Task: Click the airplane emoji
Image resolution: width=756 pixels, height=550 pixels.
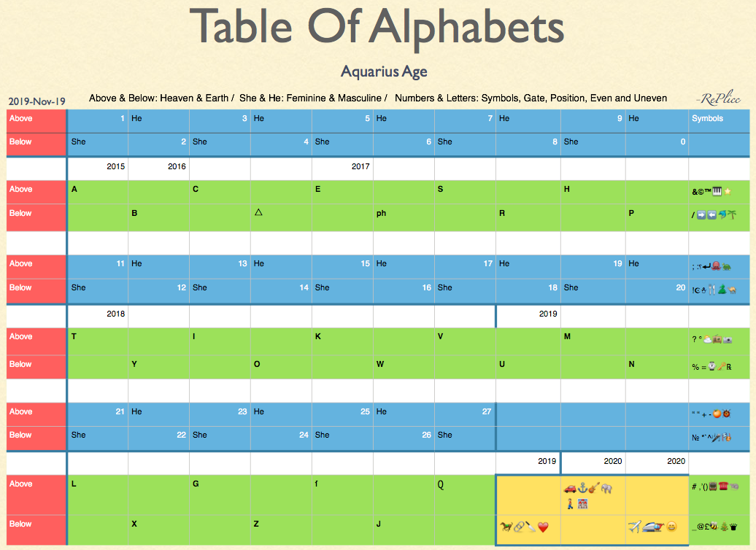Action: (x=635, y=526)
